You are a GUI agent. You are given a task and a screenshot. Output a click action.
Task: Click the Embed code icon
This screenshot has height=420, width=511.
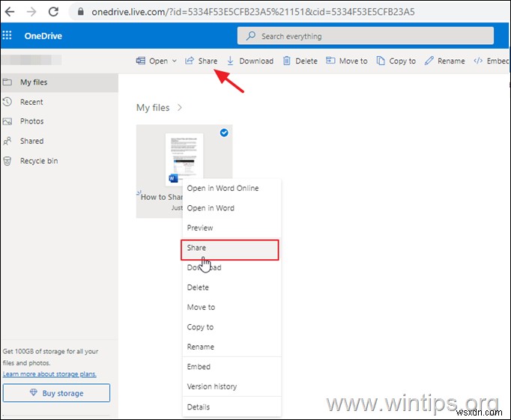(x=478, y=61)
